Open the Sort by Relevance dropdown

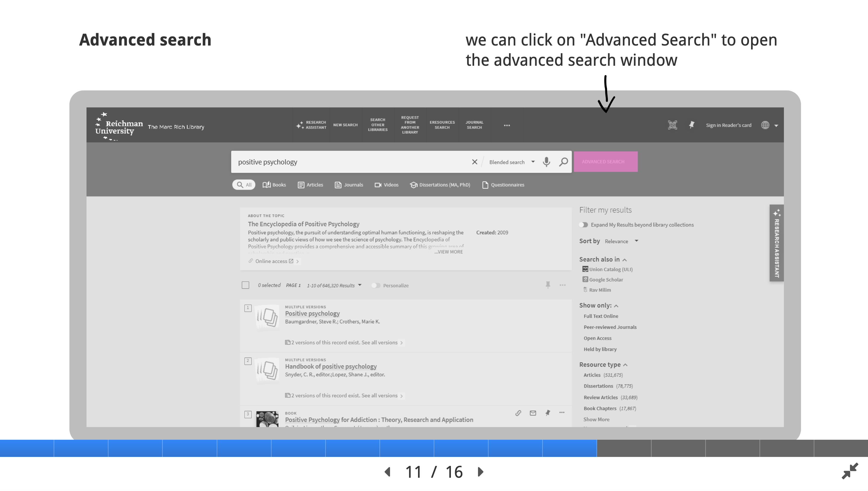621,241
